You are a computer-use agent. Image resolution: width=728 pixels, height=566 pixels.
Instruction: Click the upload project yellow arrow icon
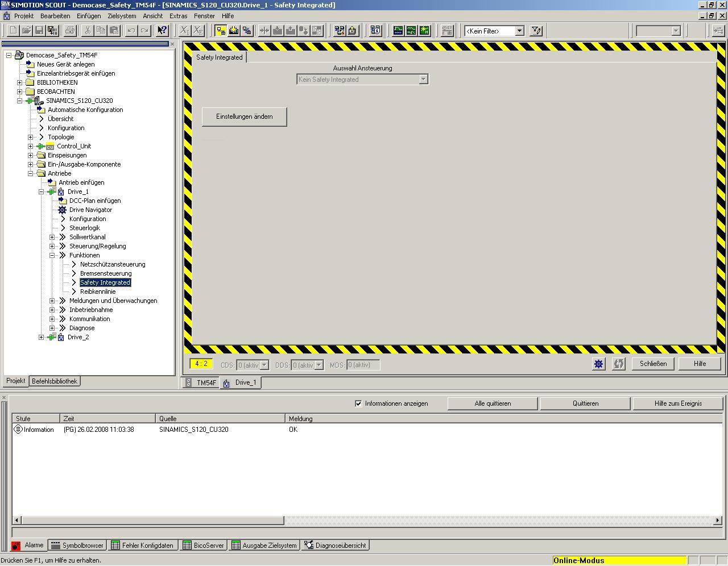click(353, 31)
